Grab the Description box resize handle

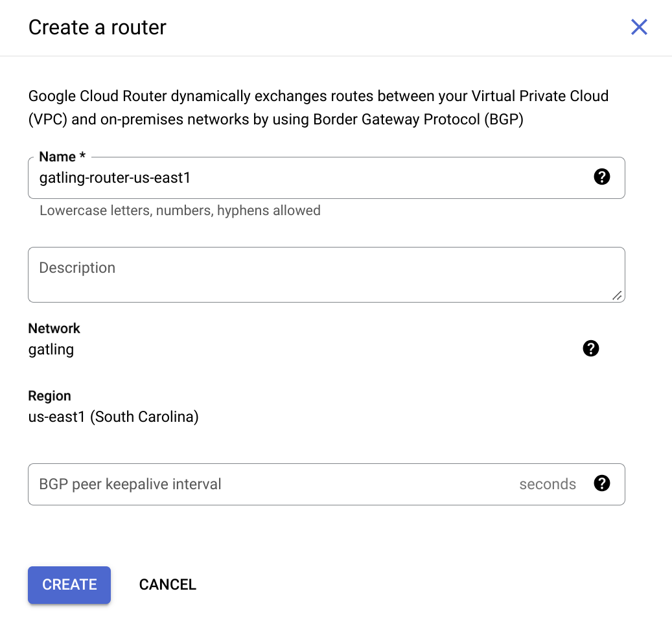617,295
